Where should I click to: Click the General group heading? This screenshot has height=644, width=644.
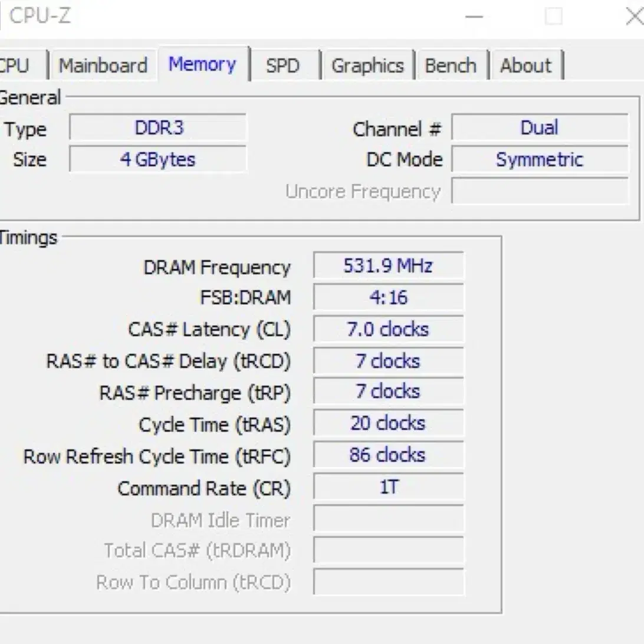point(30,98)
